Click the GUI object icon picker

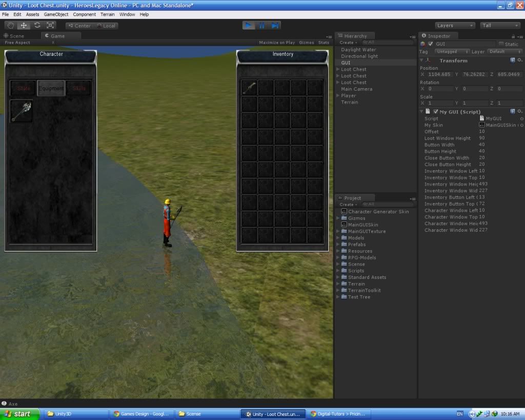coord(423,44)
